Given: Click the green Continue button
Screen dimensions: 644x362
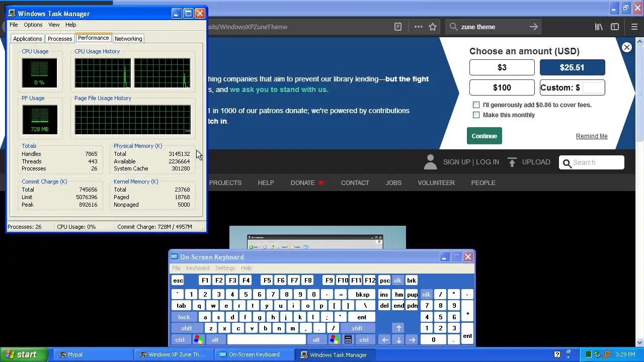Looking at the screenshot, I should [485, 136].
